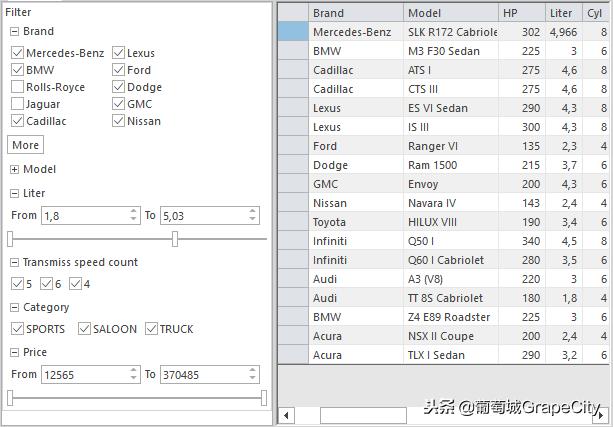613x427 pixels.
Task: Uncheck the SPORTS category
Action: pos(17,329)
